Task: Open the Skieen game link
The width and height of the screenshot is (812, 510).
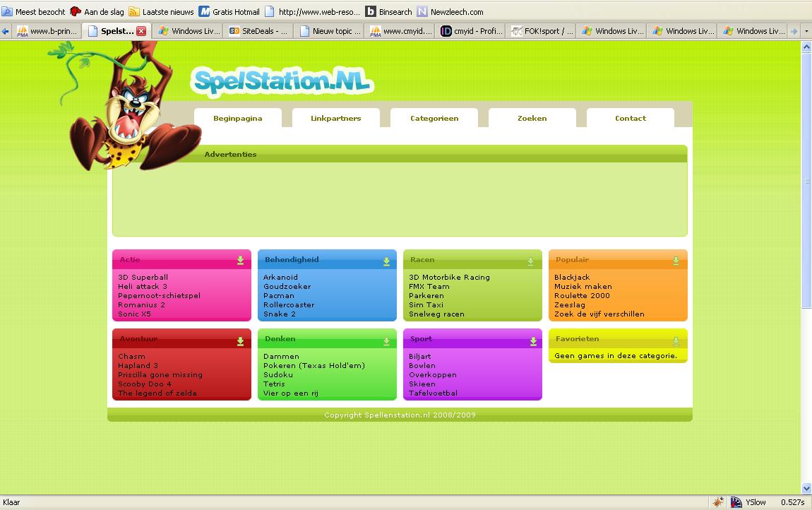Action: pyautogui.click(x=422, y=384)
